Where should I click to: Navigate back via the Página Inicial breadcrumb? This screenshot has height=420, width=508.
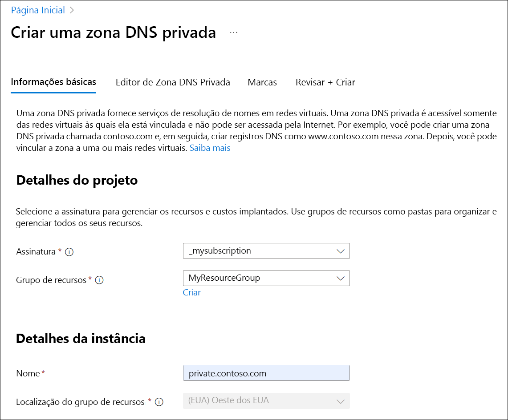(37, 9)
